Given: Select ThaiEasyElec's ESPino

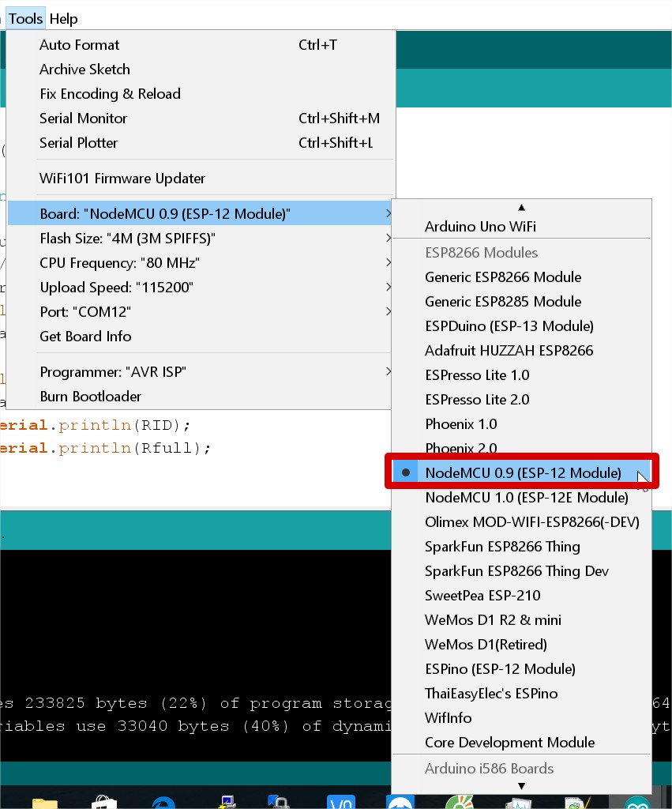Looking at the screenshot, I should pyautogui.click(x=521, y=694).
